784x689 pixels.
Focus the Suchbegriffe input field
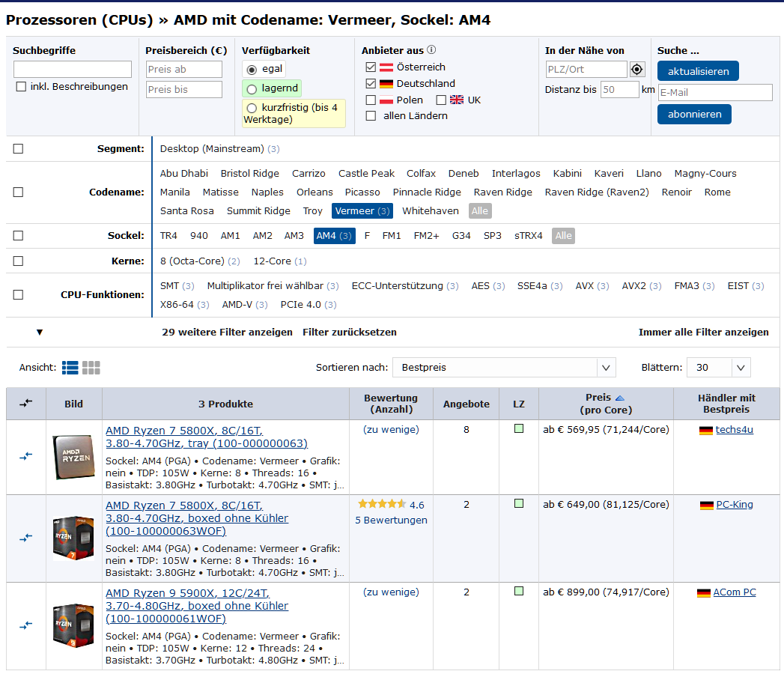click(73, 69)
